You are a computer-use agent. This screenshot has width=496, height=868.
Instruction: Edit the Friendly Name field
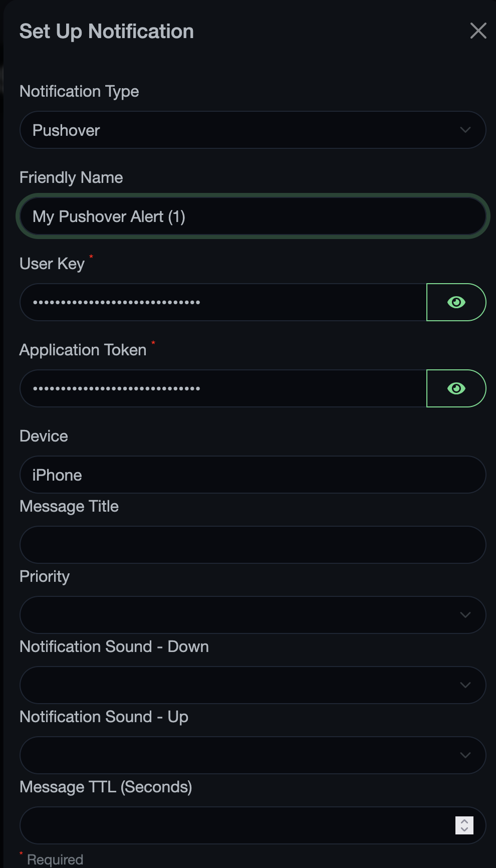pos(253,216)
